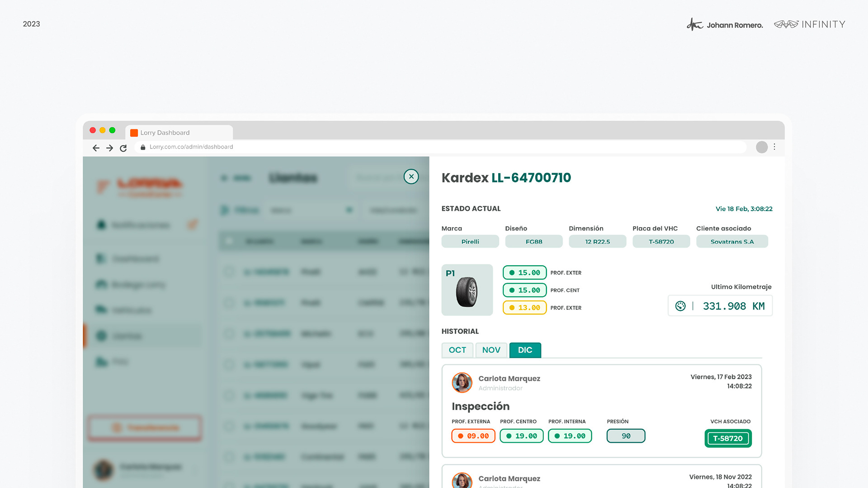
Task: Click the browser back arrow
Action: coord(96,148)
